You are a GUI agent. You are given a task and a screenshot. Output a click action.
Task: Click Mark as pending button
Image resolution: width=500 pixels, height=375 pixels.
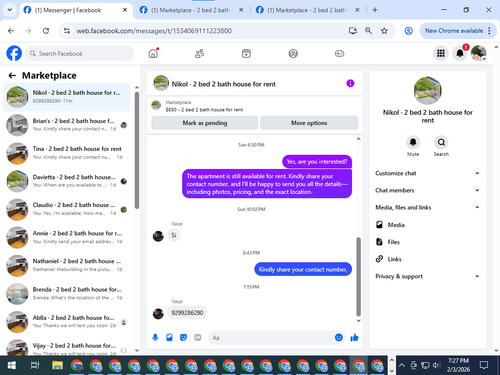(x=205, y=123)
